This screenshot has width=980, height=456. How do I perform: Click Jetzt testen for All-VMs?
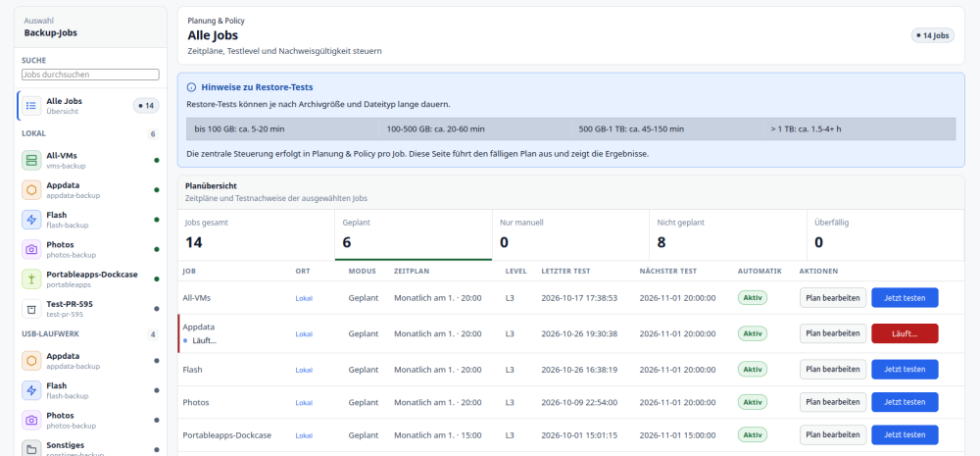905,298
